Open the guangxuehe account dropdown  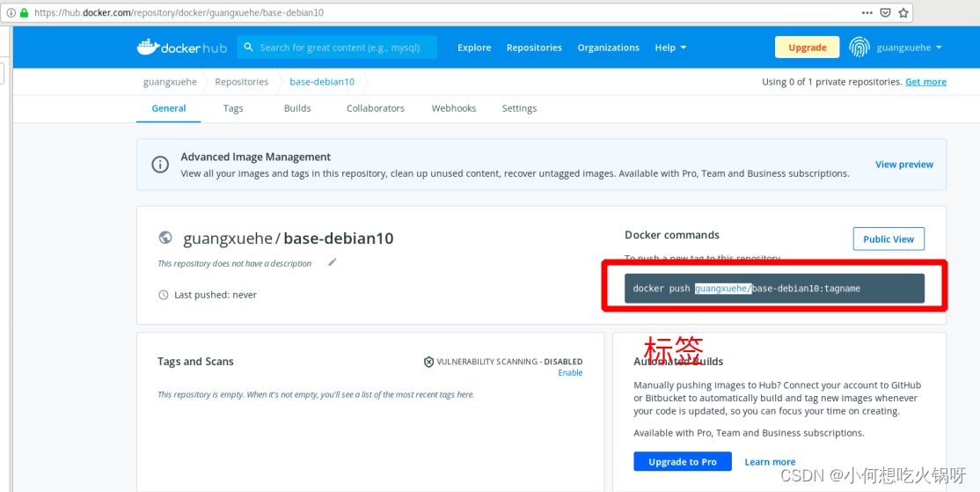tap(910, 48)
